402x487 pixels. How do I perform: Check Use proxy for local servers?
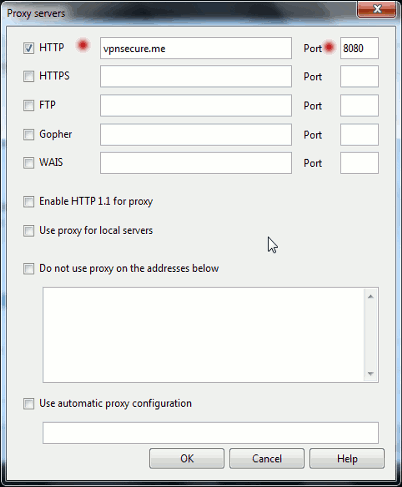coord(29,231)
